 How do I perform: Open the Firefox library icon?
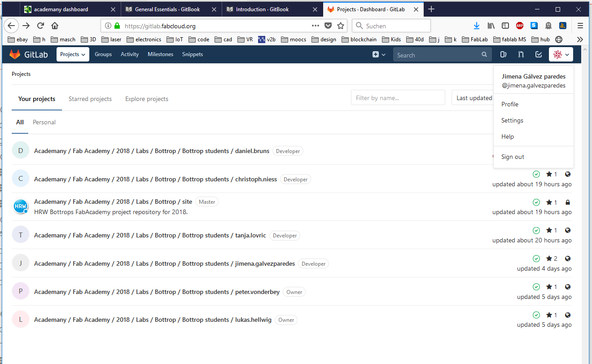pyautogui.click(x=491, y=26)
